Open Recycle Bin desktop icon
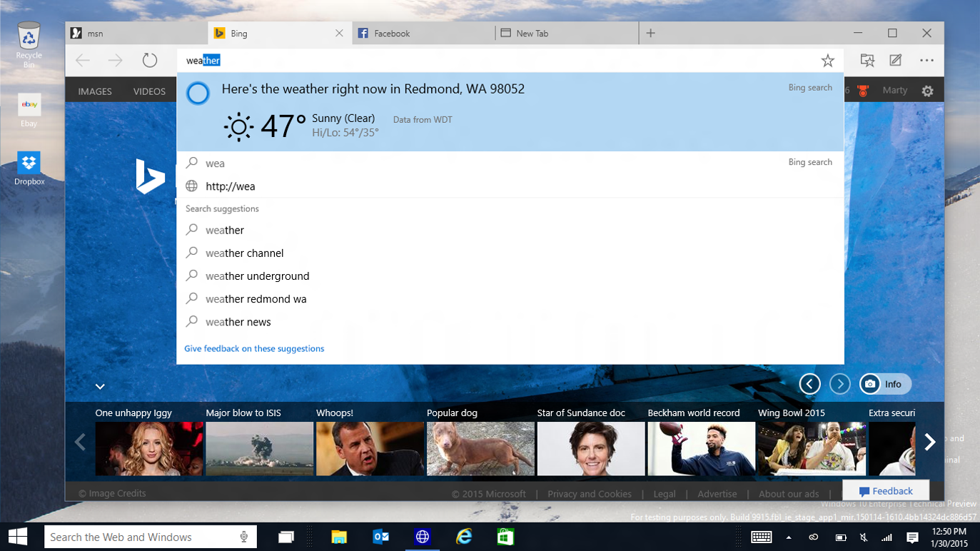This screenshot has width=980, height=551. (x=29, y=44)
